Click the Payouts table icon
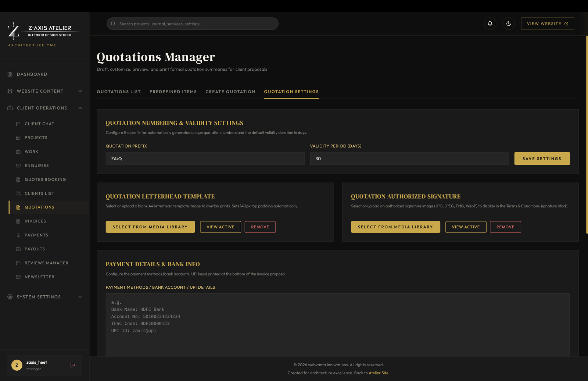The height and width of the screenshot is (381, 588). tap(18, 249)
